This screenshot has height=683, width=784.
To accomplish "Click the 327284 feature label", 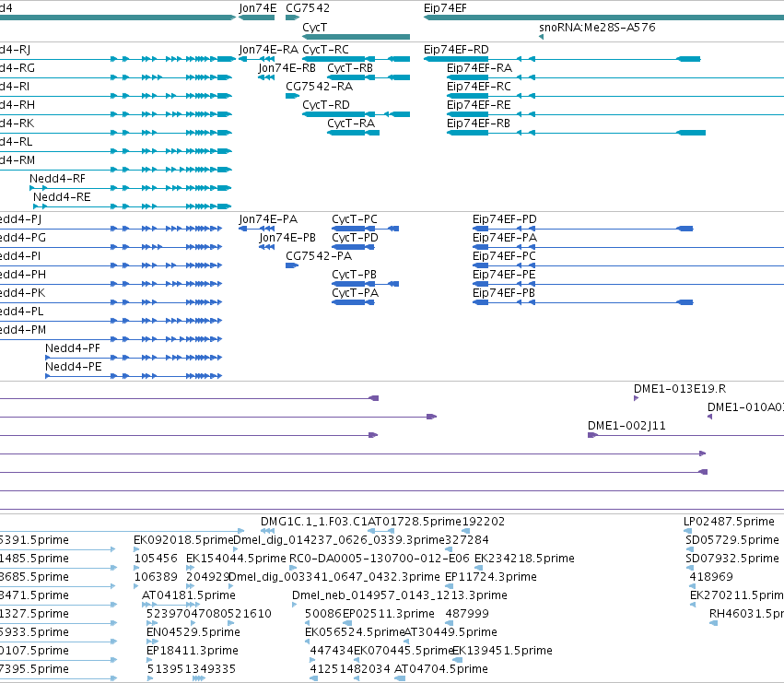I will pos(466,540).
